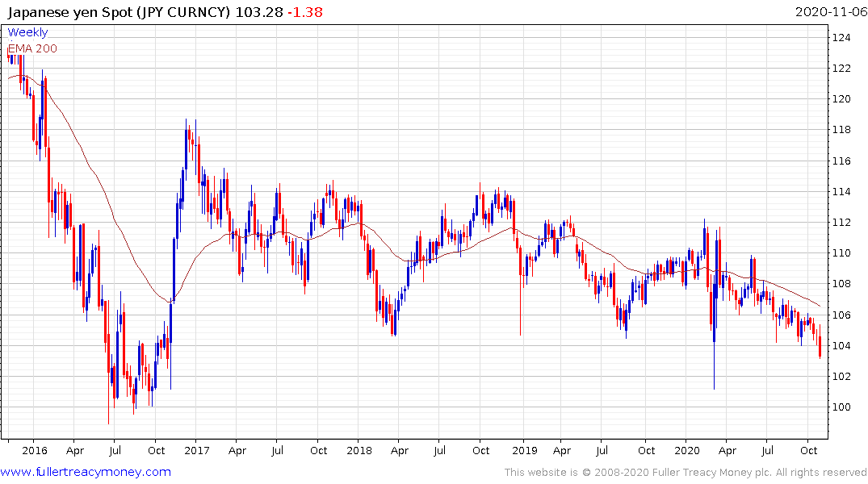Click the 2019 label on the time axis

click(524, 450)
